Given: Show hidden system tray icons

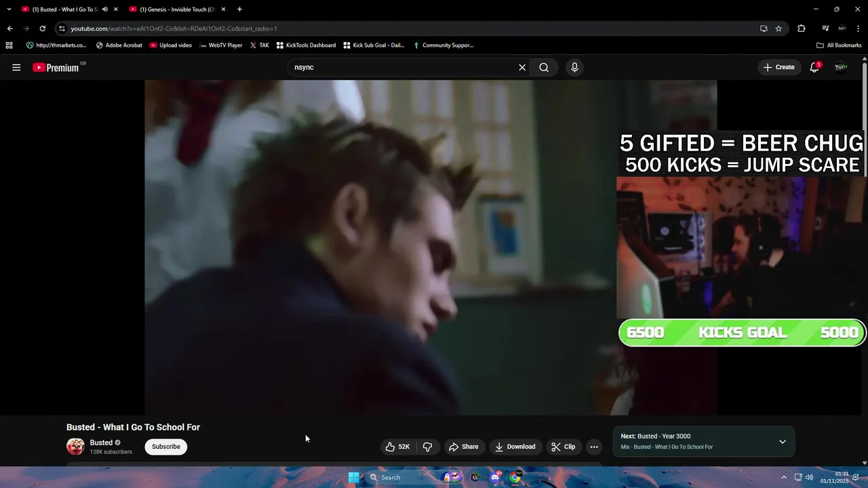Looking at the screenshot, I should point(784,477).
